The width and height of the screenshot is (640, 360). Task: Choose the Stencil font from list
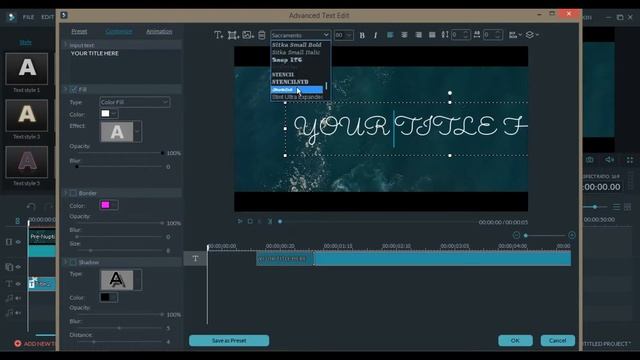283,75
